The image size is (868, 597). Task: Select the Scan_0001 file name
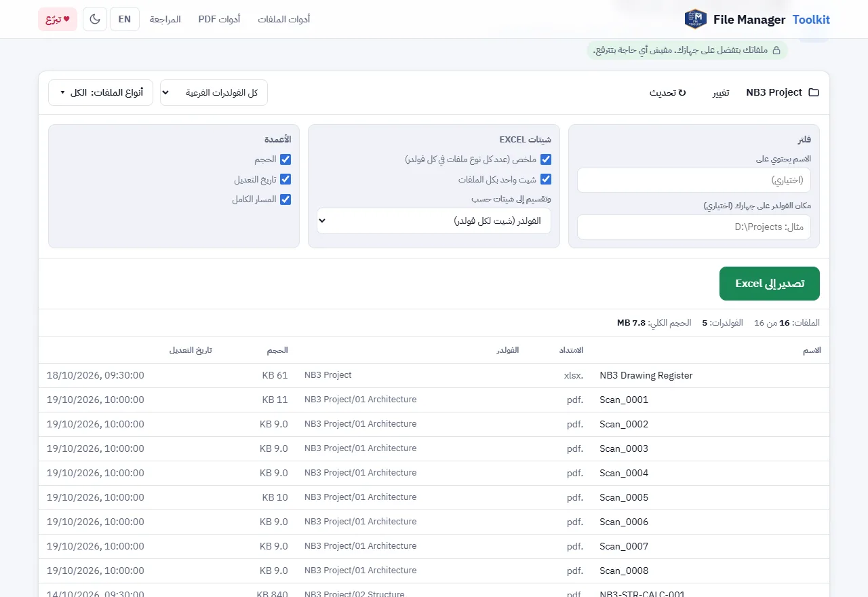[624, 400]
